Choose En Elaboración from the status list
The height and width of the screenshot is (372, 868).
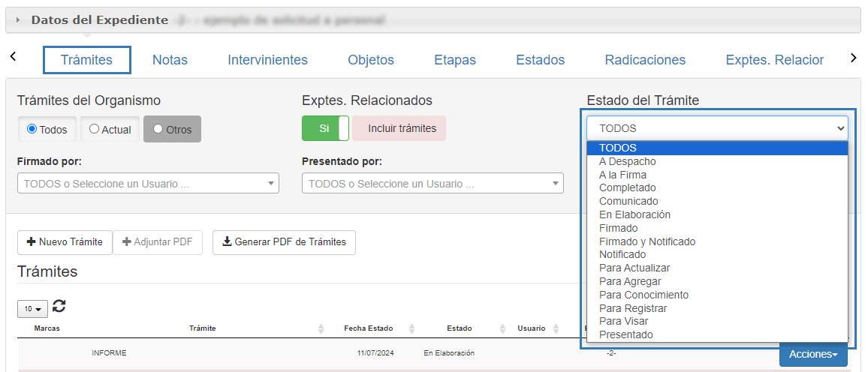click(634, 214)
